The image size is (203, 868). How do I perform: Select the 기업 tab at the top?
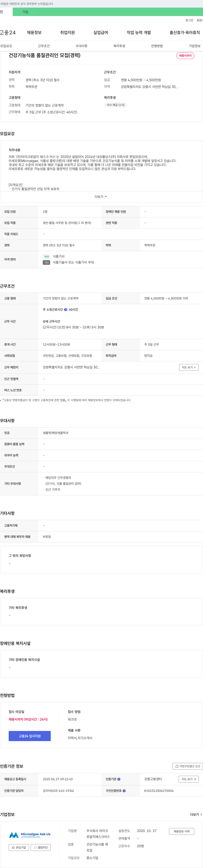(x=25, y=12)
